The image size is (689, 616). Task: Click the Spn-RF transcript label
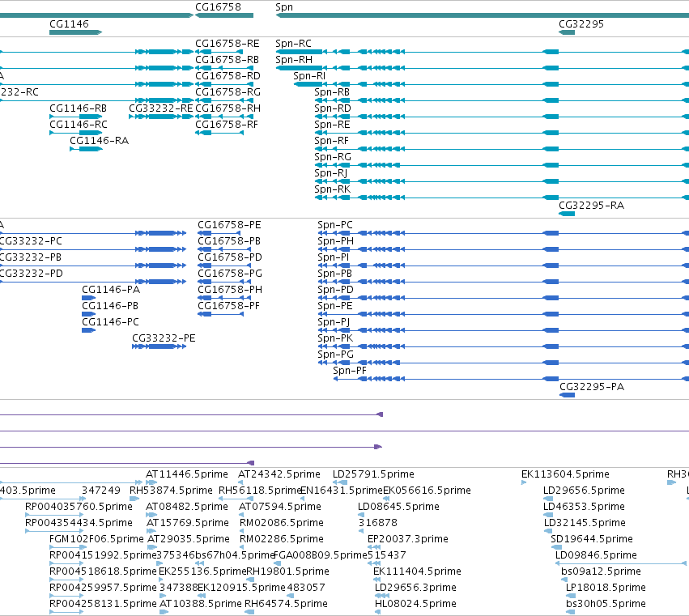pyautogui.click(x=331, y=141)
